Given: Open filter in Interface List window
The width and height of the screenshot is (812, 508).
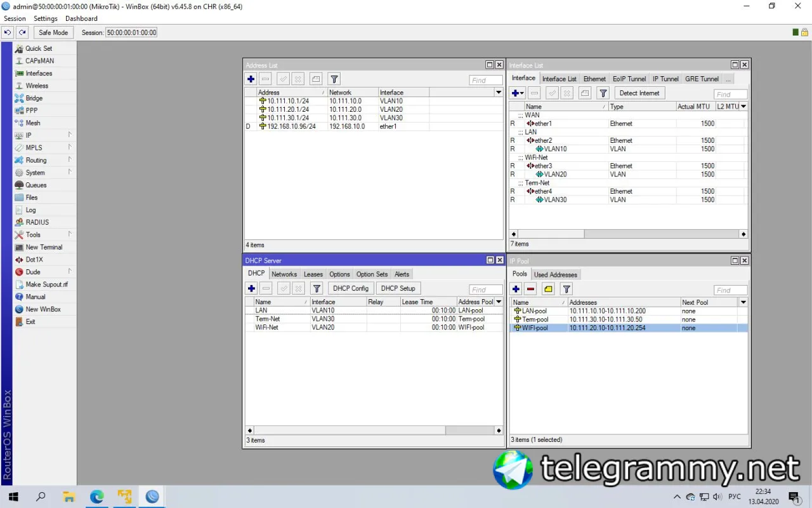Looking at the screenshot, I should click(603, 93).
